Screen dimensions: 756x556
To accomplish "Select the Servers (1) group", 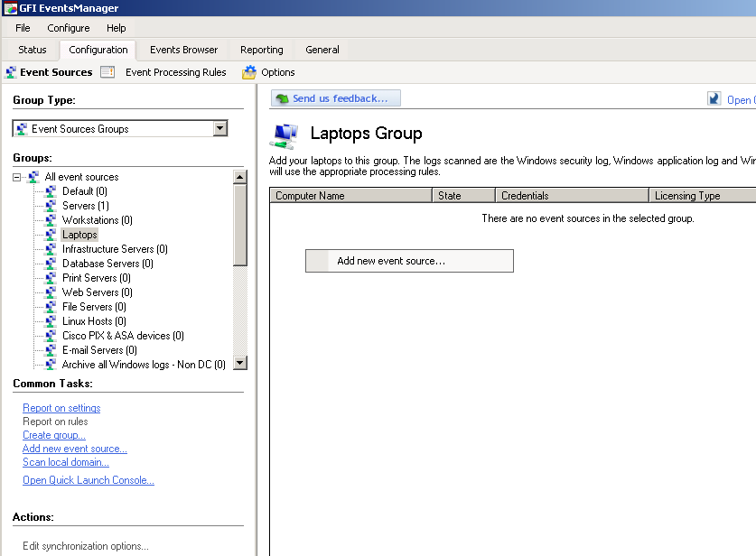I will tap(85, 206).
